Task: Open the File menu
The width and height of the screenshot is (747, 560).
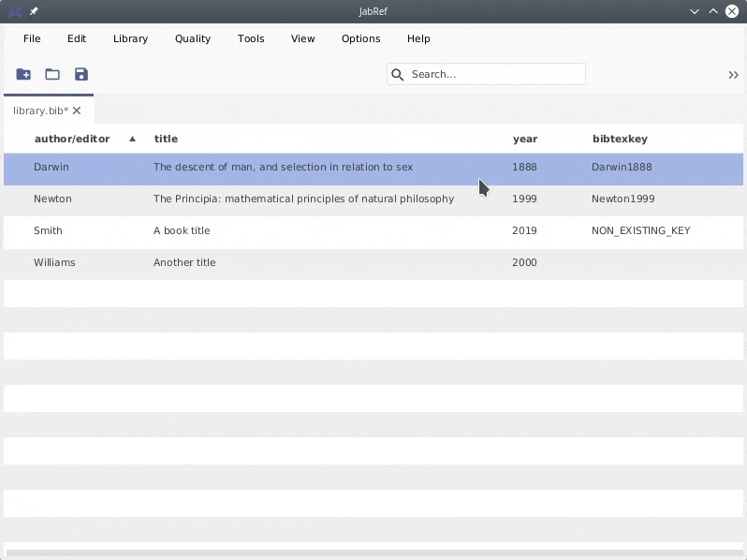Action: click(32, 39)
